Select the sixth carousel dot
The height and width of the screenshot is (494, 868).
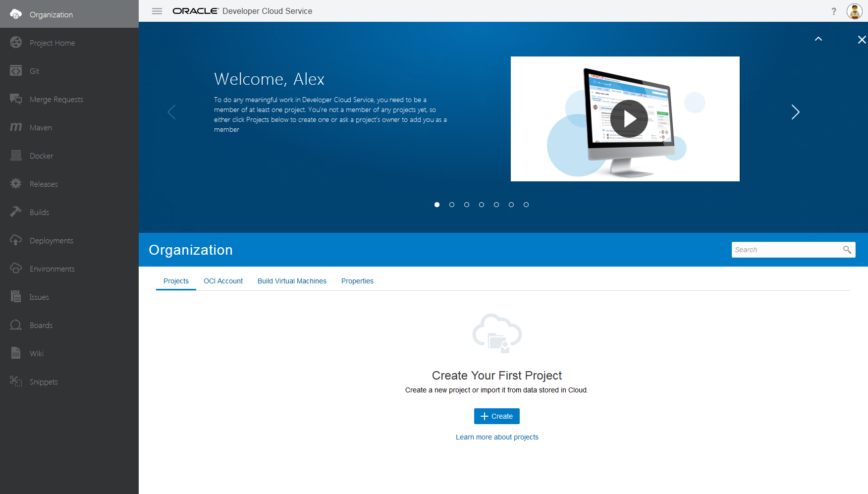click(x=511, y=205)
